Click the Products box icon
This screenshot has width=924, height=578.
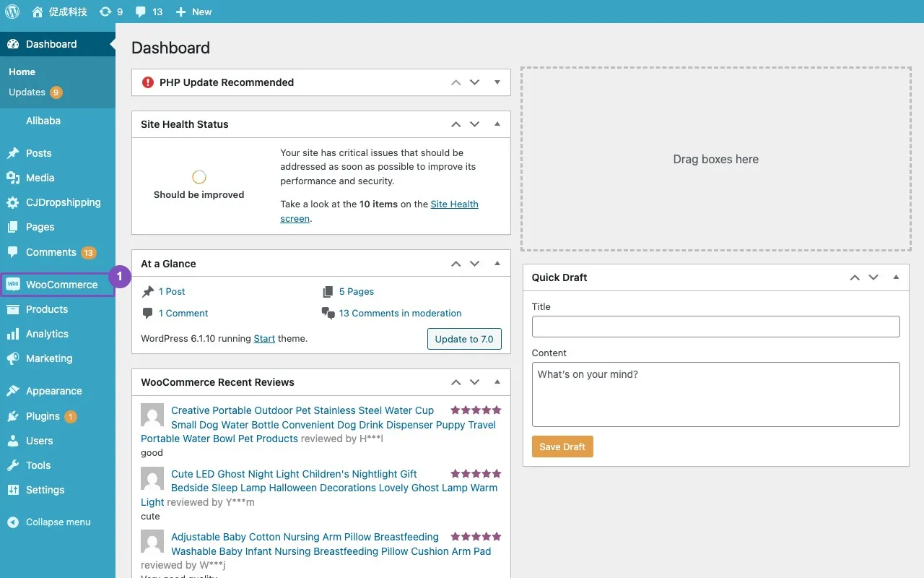click(13, 309)
